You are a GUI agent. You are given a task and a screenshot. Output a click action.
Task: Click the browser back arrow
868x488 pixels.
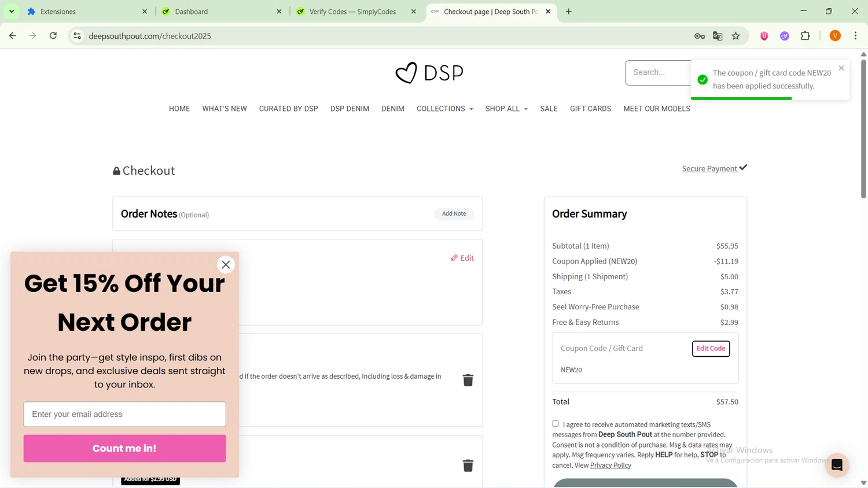(x=13, y=36)
